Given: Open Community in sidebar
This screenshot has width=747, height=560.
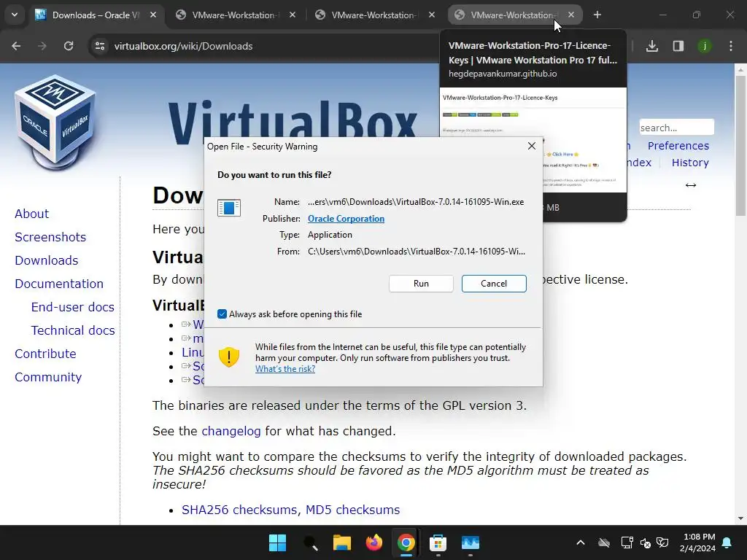Looking at the screenshot, I should pyautogui.click(x=48, y=377).
